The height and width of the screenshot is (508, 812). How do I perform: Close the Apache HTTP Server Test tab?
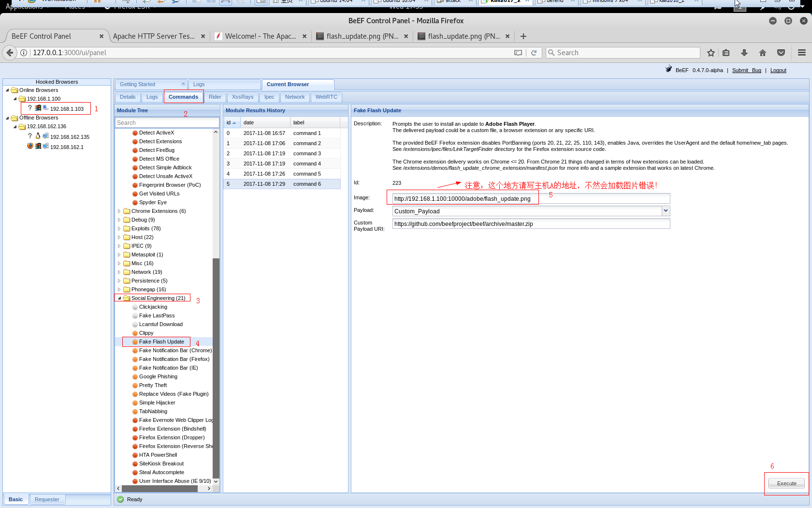click(203, 36)
